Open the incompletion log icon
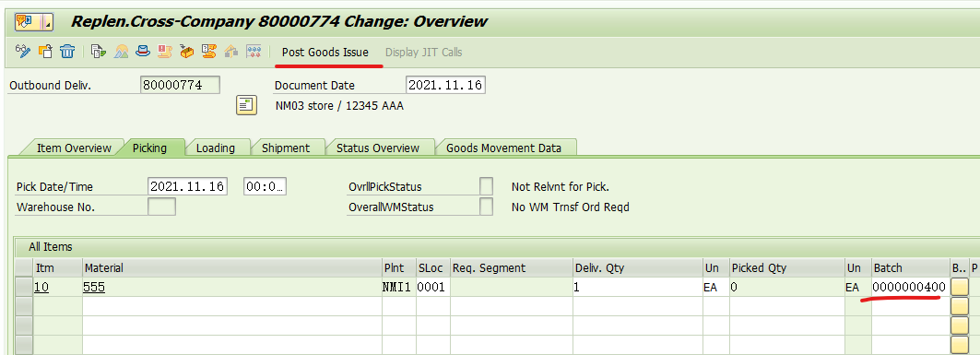The height and width of the screenshot is (355, 980). pos(165,52)
